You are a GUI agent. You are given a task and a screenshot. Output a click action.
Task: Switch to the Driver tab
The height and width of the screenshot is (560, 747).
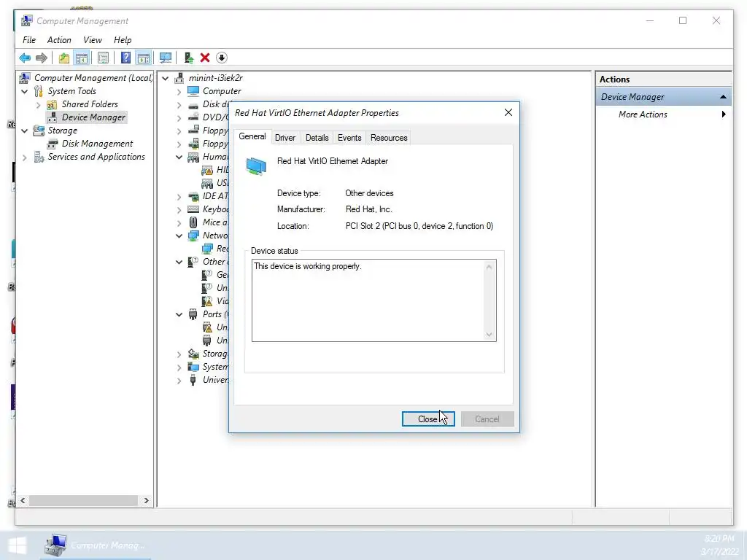(x=285, y=138)
